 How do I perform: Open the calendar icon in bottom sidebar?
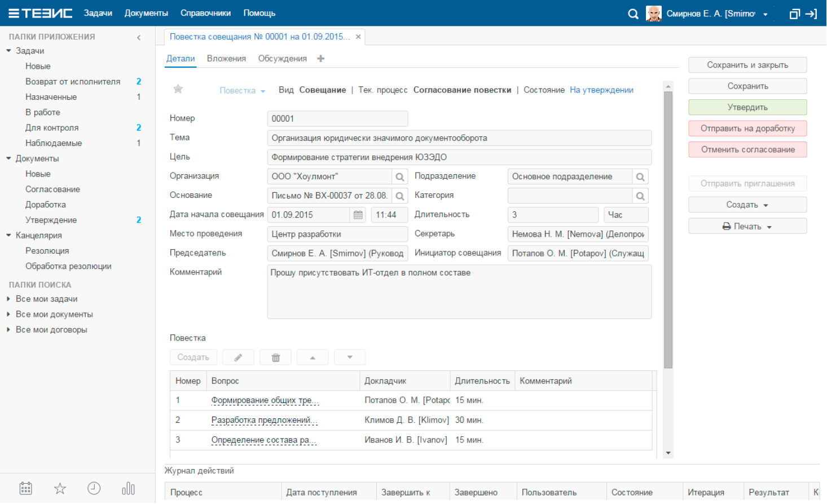tap(26, 488)
